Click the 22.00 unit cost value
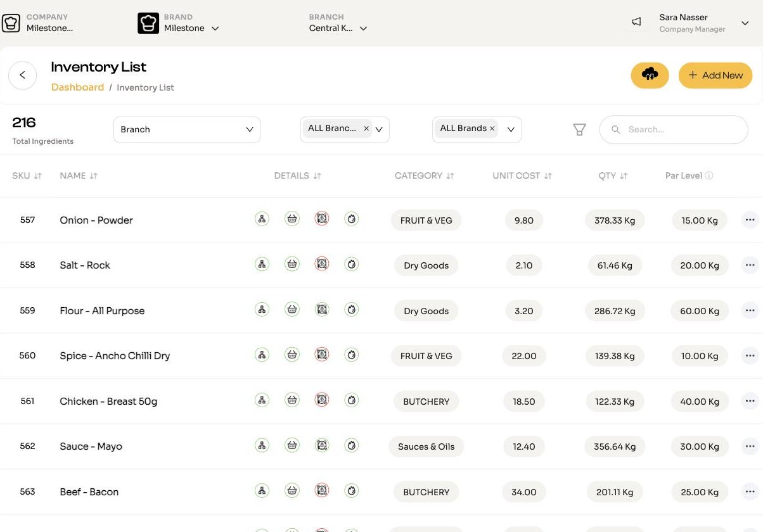763x532 pixels. click(x=524, y=356)
